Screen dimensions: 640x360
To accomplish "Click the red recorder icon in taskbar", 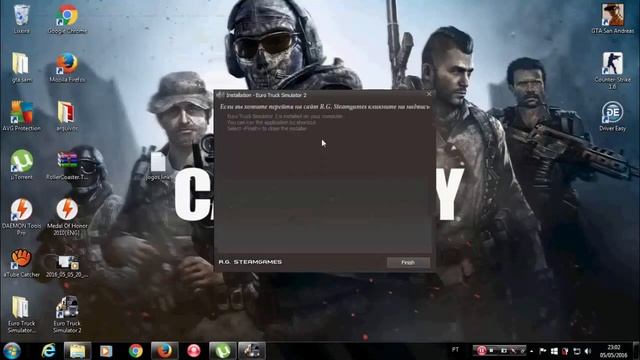I will pos(194,351).
